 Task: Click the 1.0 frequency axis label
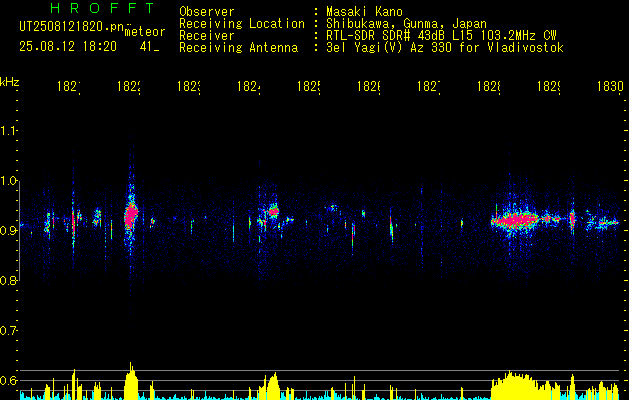coord(9,180)
